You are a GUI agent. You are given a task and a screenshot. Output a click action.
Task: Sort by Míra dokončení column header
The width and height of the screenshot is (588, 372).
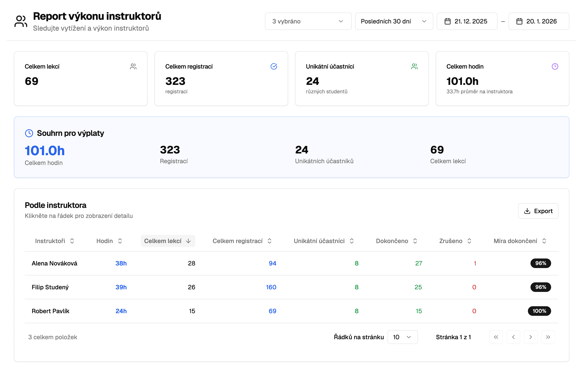tap(520, 241)
